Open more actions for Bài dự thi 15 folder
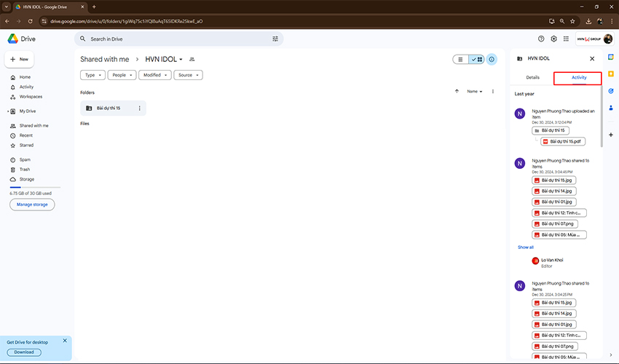 coord(139,108)
